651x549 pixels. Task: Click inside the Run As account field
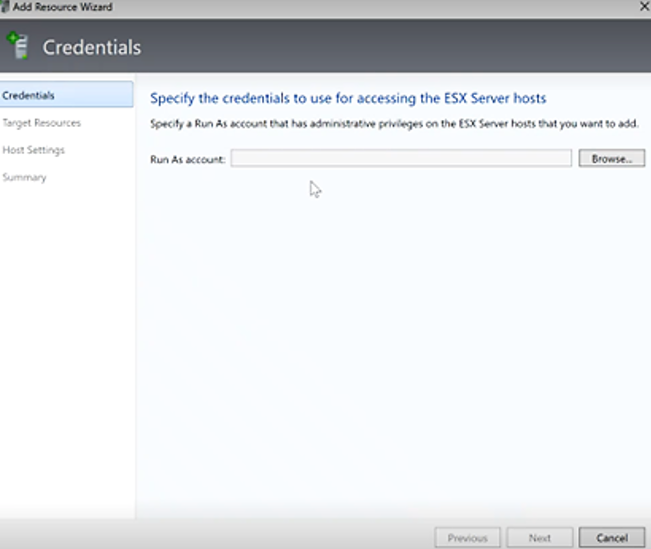[400, 158]
